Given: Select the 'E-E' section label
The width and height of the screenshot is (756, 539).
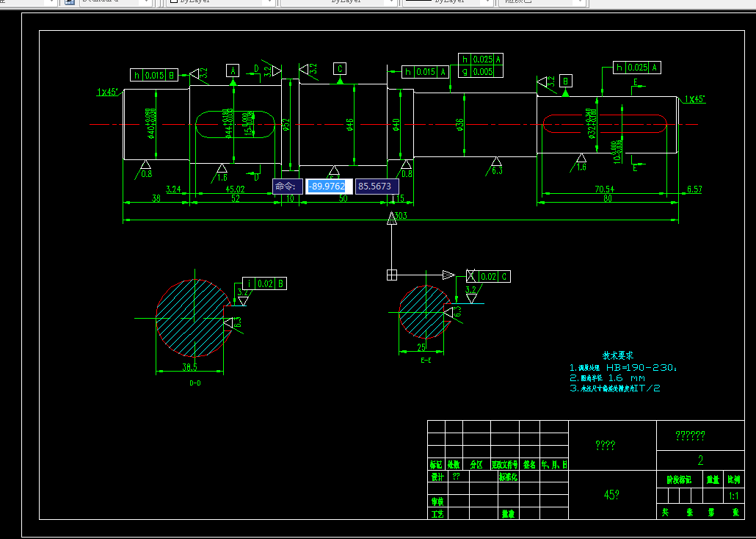Looking at the screenshot, I should click(x=426, y=360).
